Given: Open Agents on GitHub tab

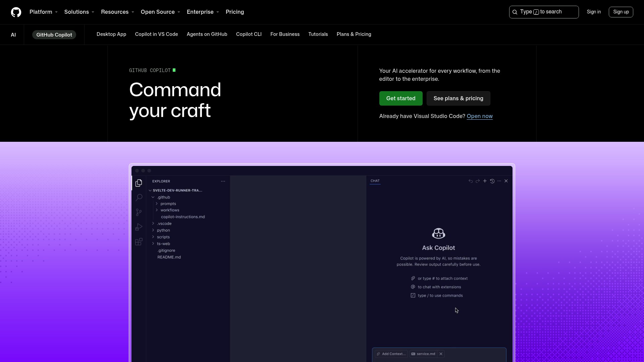Looking at the screenshot, I should click(x=207, y=34).
